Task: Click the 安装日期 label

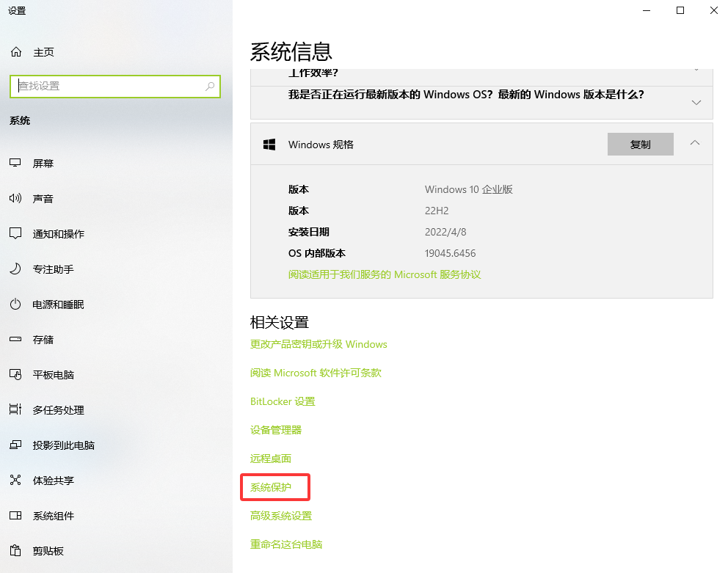Action: coord(309,232)
